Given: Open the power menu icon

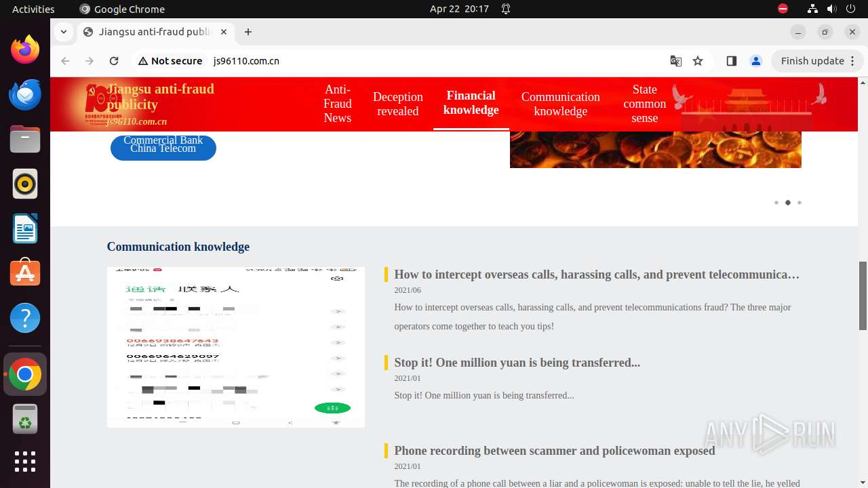Looking at the screenshot, I should coord(851,9).
